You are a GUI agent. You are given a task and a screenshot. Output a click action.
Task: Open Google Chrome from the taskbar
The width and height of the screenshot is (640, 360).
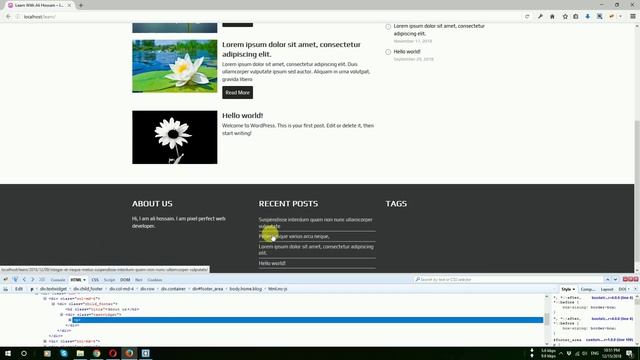click(97, 353)
